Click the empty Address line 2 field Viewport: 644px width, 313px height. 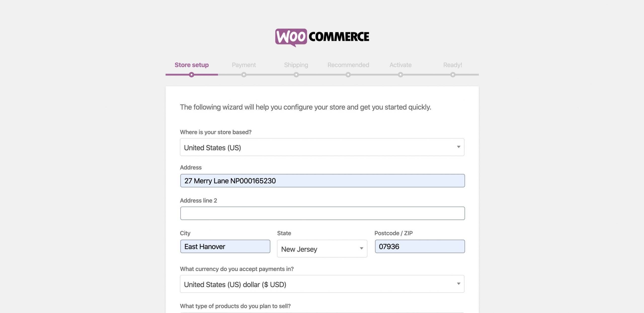click(323, 213)
